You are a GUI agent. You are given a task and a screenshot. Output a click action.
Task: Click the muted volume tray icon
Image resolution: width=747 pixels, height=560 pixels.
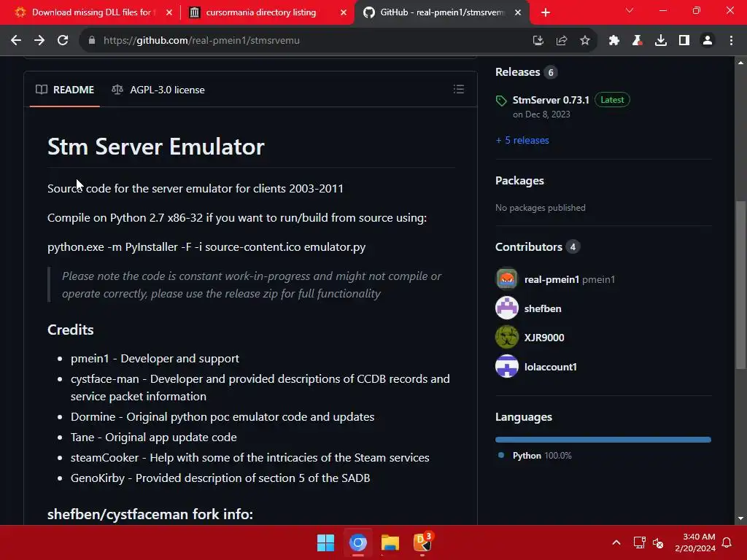pos(658,542)
